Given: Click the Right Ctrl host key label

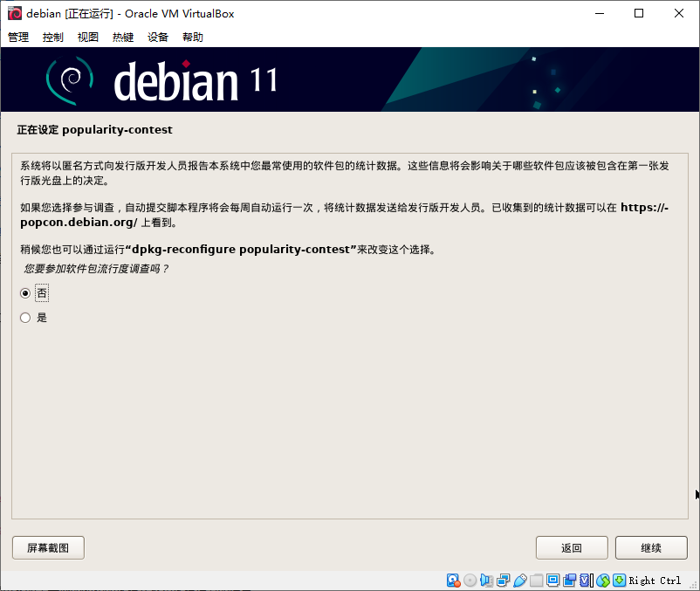Looking at the screenshot, I should 655,581.
